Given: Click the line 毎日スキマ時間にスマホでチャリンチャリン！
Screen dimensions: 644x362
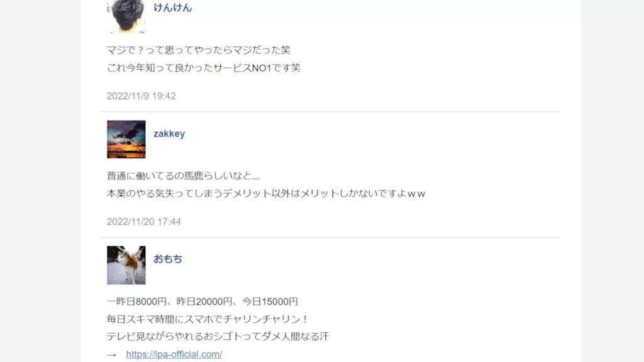Looking at the screenshot, I should click(208, 319).
